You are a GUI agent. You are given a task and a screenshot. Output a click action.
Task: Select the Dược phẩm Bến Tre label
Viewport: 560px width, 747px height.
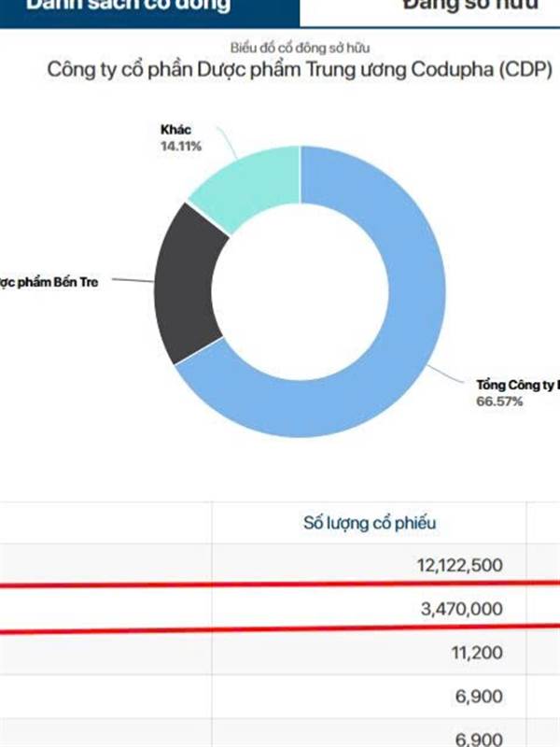(51, 281)
